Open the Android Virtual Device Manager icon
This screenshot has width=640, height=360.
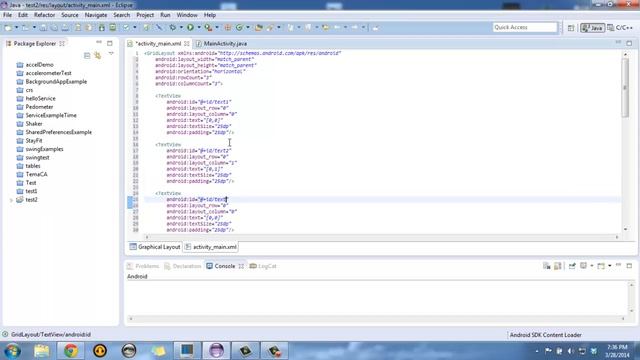coord(113,27)
